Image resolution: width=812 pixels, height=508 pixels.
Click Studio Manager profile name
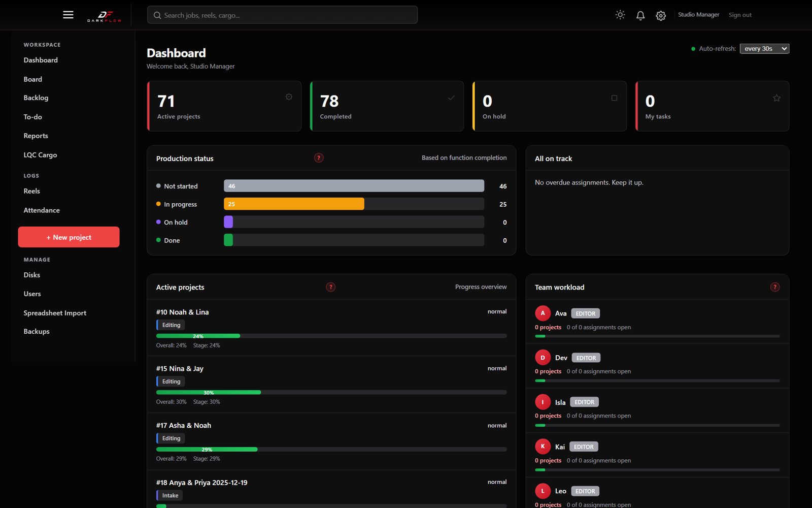[x=698, y=15]
